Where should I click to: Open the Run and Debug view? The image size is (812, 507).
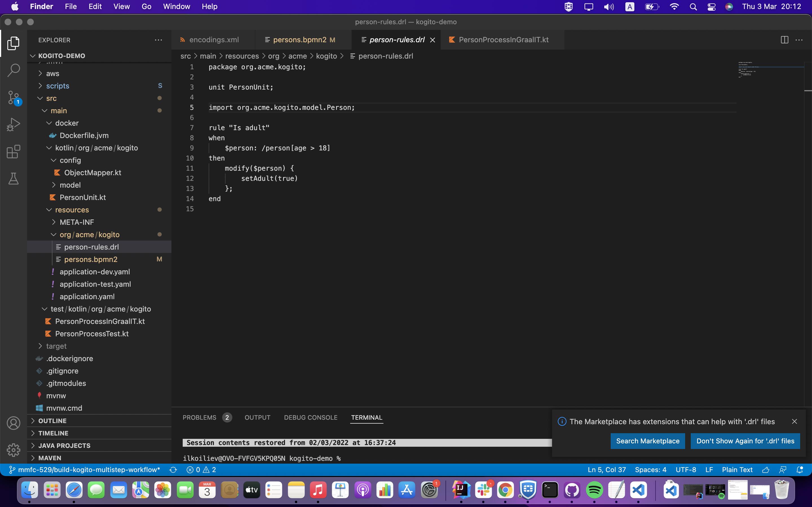[x=14, y=124]
